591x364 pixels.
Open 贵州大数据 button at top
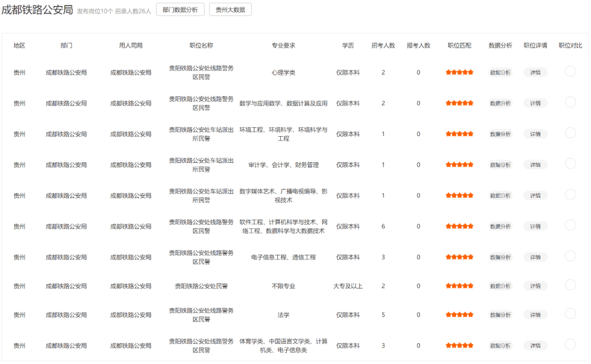coord(230,10)
